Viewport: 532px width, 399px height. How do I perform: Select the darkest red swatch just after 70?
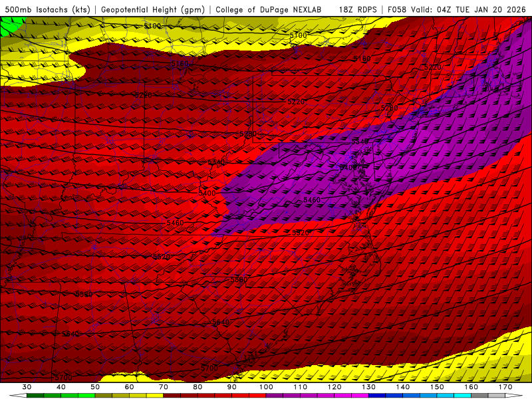172,395
